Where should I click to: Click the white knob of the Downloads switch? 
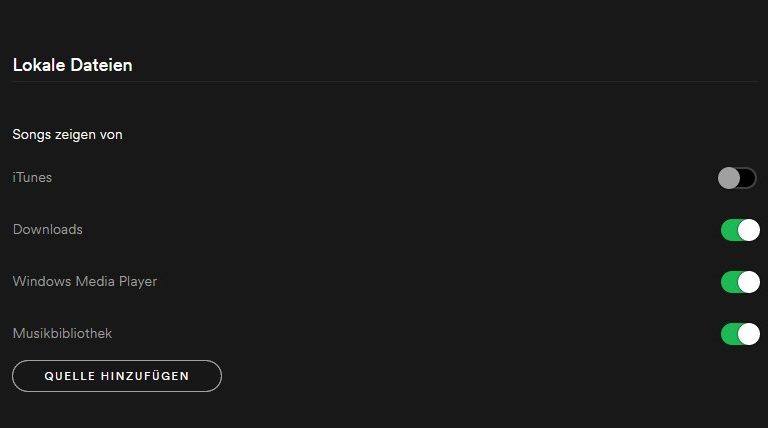pos(749,230)
